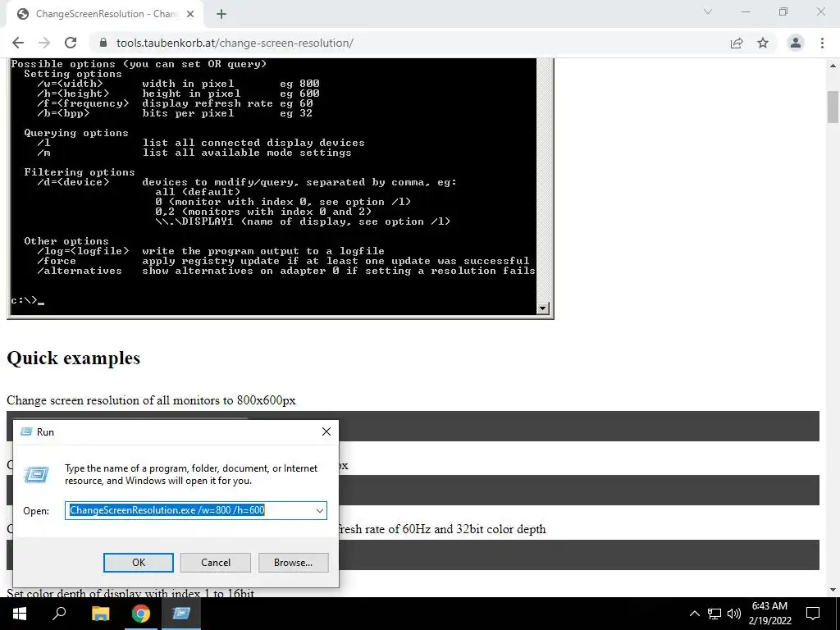This screenshot has height=630, width=840.
Task: Open taskbar search
Action: coord(59,614)
